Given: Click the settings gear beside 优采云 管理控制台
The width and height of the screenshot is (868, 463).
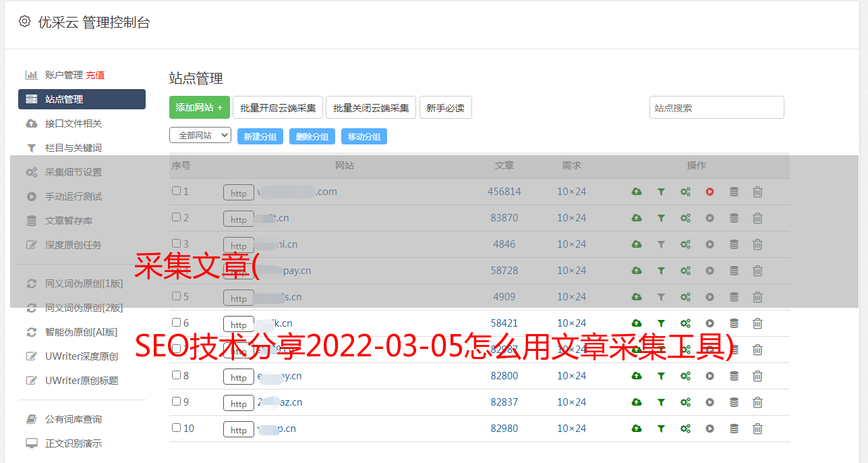Looking at the screenshot, I should click(x=25, y=22).
